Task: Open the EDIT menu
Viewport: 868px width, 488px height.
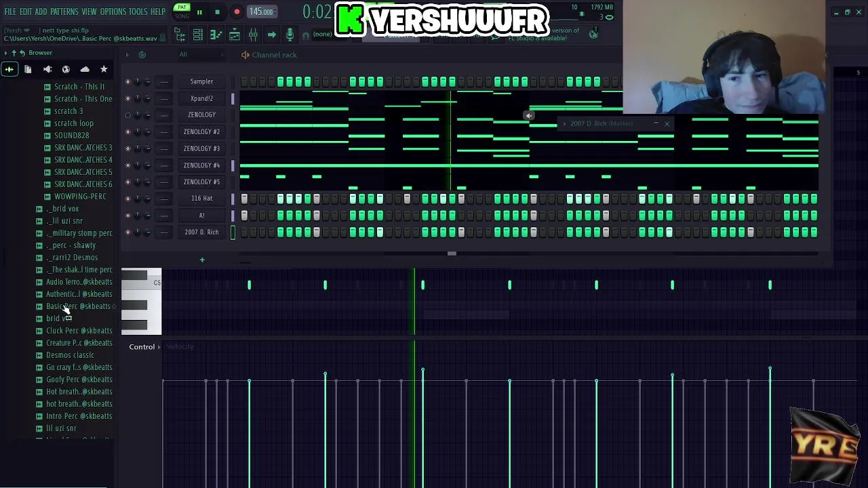Action: [26, 12]
